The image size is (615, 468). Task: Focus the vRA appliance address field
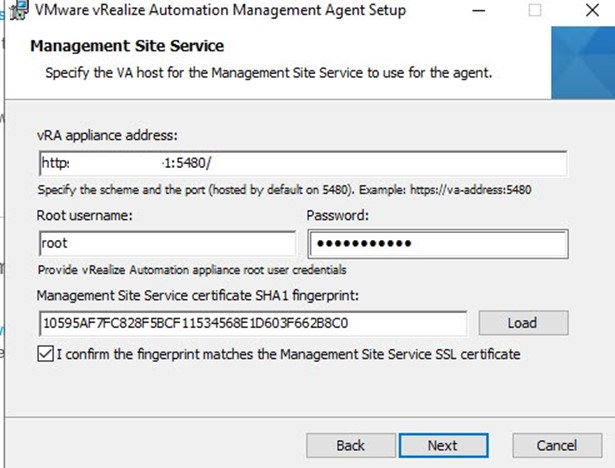click(x=303, y=163)
